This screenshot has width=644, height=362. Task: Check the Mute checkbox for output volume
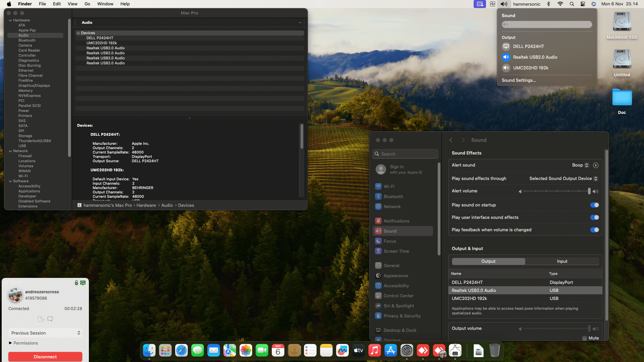pyautogui.click(x=585, y=338)
